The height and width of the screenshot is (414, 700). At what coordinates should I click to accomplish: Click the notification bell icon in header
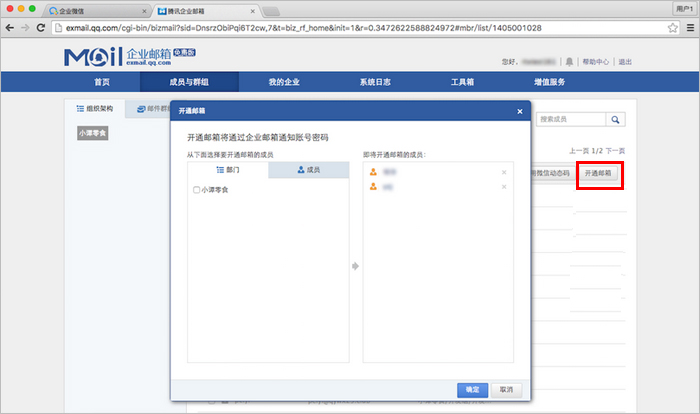tap(569, 62)
